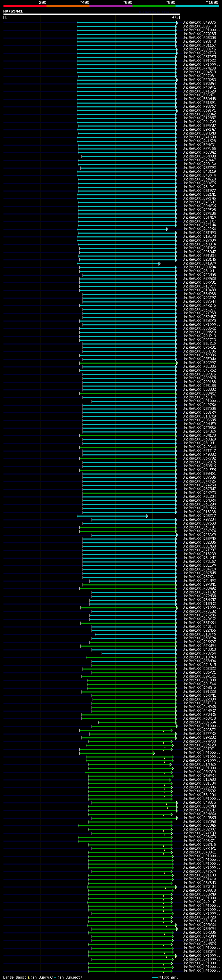222x980 pixels.
Task: Click the query end position 472
Action: [x=175, y=17]
